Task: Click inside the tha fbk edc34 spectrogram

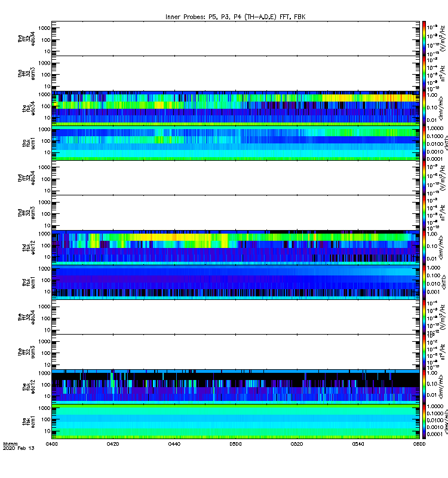Action: click(x=235, y=108)
